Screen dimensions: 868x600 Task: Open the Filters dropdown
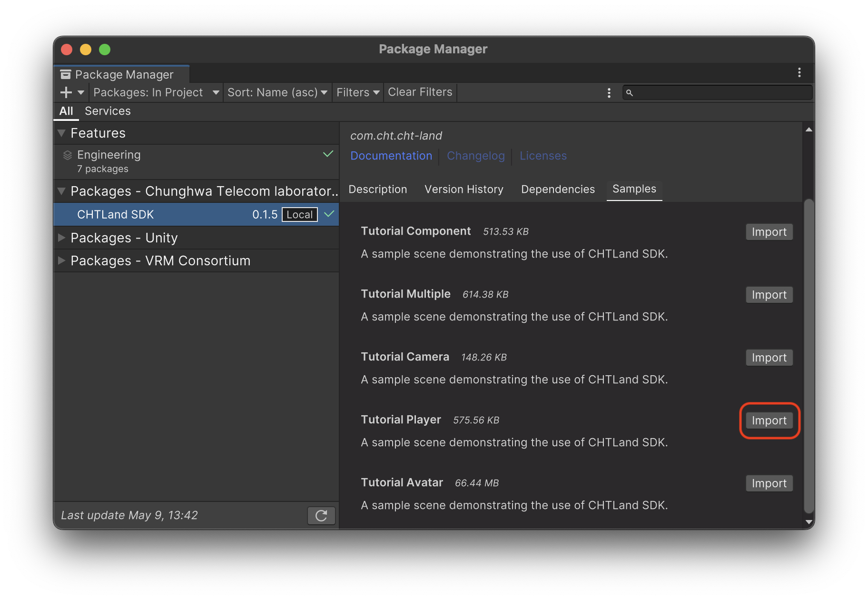(357, 92)
